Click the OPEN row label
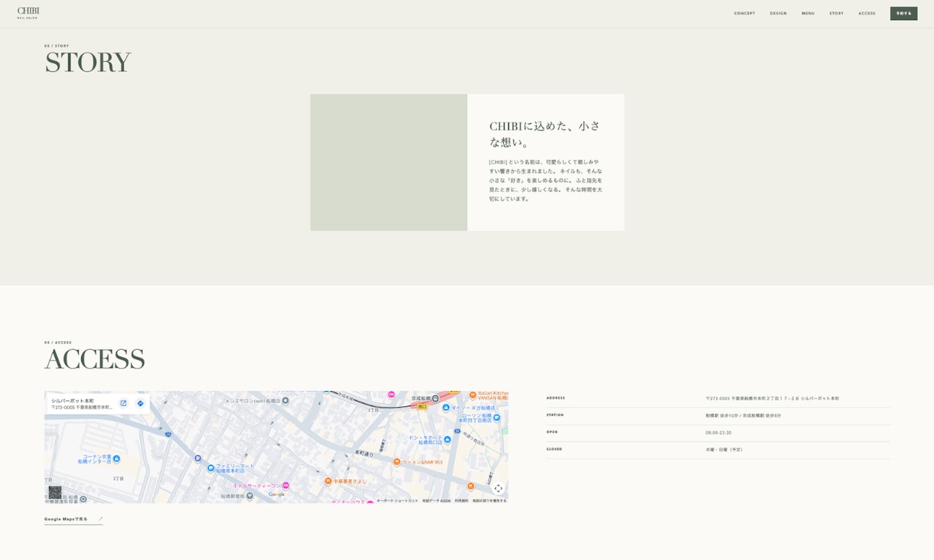This screenshot has height=560, width=934. click(x=552, y=432)
